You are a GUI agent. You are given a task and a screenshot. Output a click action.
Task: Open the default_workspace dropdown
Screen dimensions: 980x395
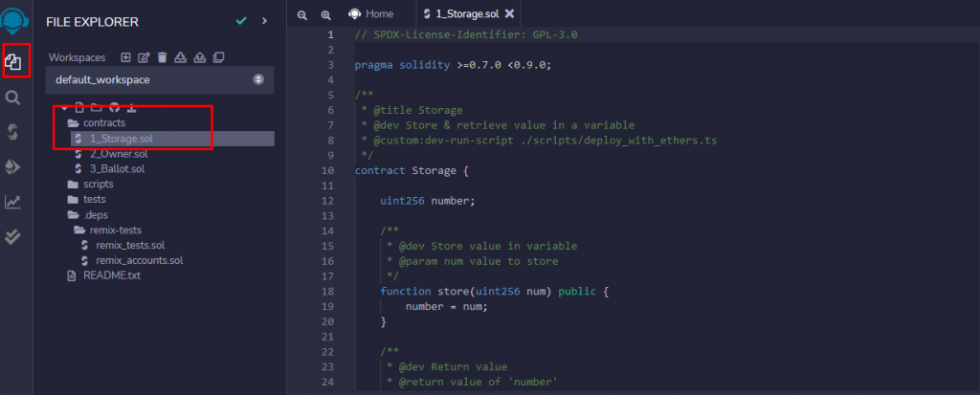[160, 80]
